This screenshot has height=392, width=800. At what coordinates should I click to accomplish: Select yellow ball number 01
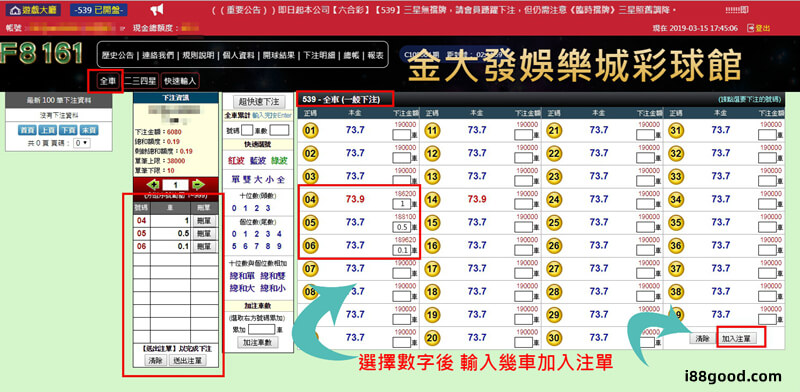click(310, 131)
